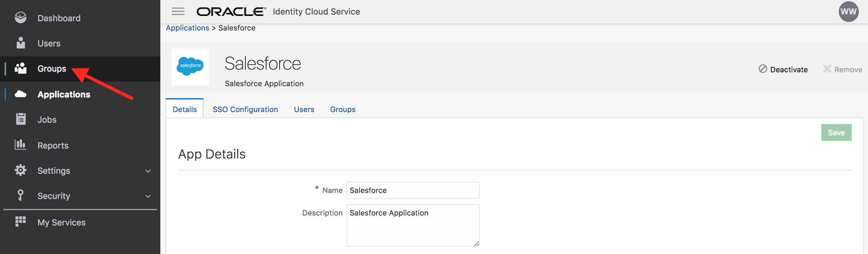Image resolution: width=868 pixels, height=254 pixels.
Task: Switch to the Details tab
Action: pyautogui.click(x=185, y=109)
